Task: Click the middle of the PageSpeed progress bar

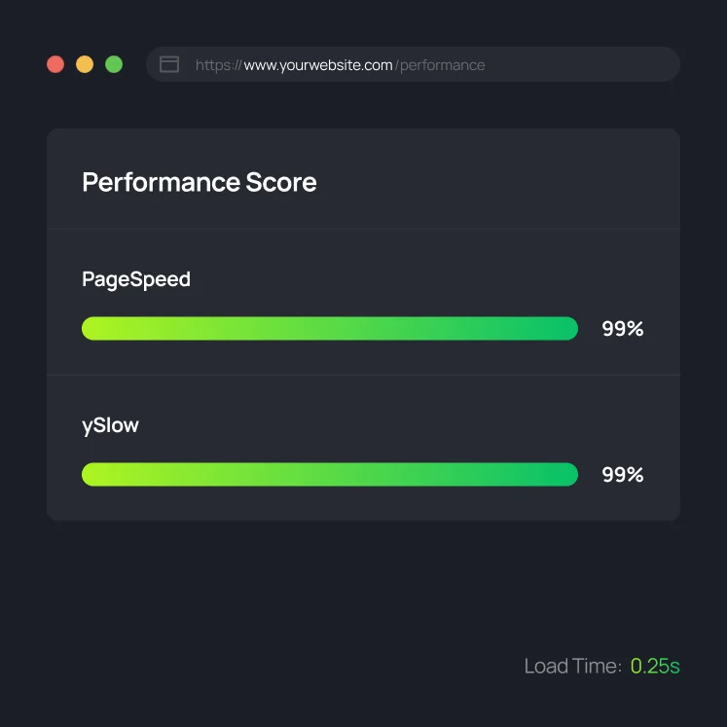Action: tap(330, 328)
